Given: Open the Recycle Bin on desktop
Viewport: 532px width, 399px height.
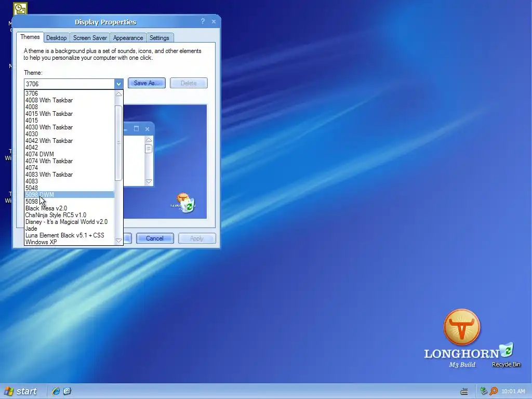Looking at the screenshot, I should pyautogui.click(x=506, y=354).
